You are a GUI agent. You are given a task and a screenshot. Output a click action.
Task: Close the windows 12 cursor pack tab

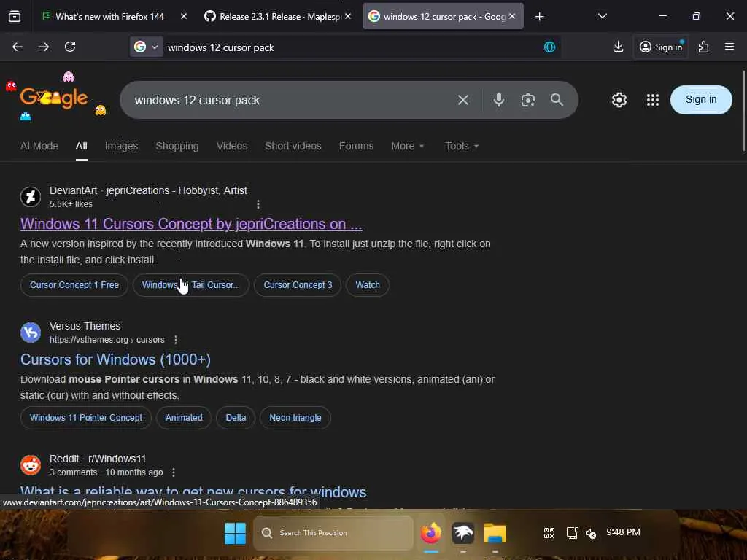[x=512, y=16]
